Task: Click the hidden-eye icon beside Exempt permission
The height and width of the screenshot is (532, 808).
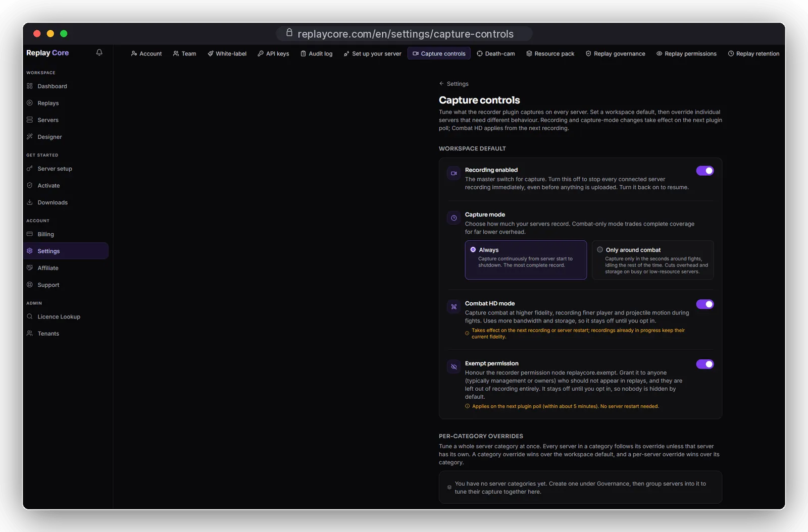Action: [x=454, y=366]
